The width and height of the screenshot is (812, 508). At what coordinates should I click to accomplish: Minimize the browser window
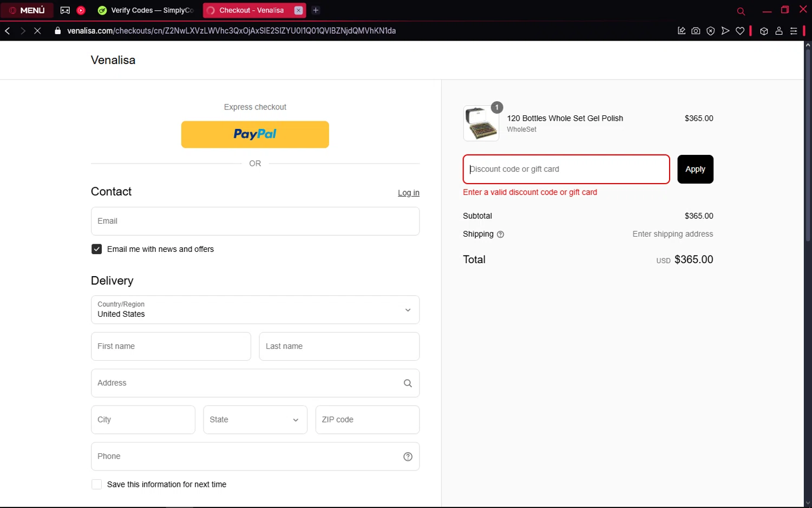coord(767,10)
